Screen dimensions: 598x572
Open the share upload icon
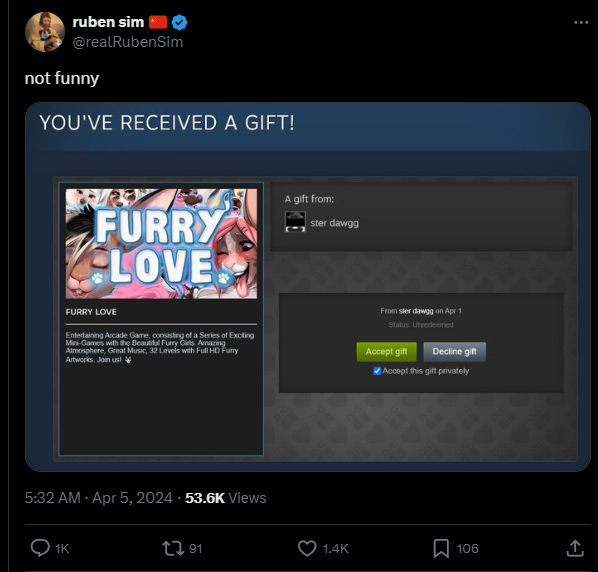(x=575, y=548)
